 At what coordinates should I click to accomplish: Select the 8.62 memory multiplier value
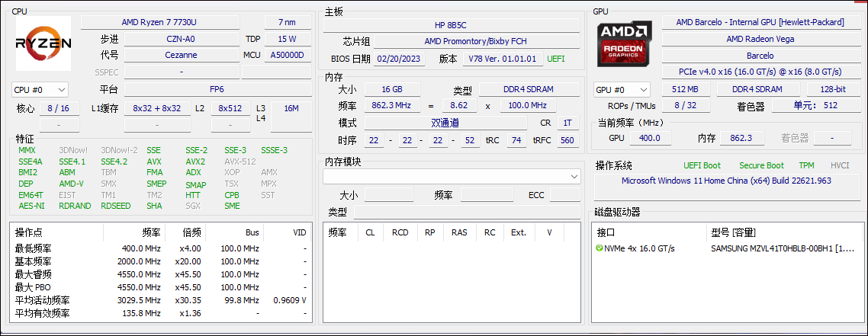pyautogui.click(x=459, y=106)
